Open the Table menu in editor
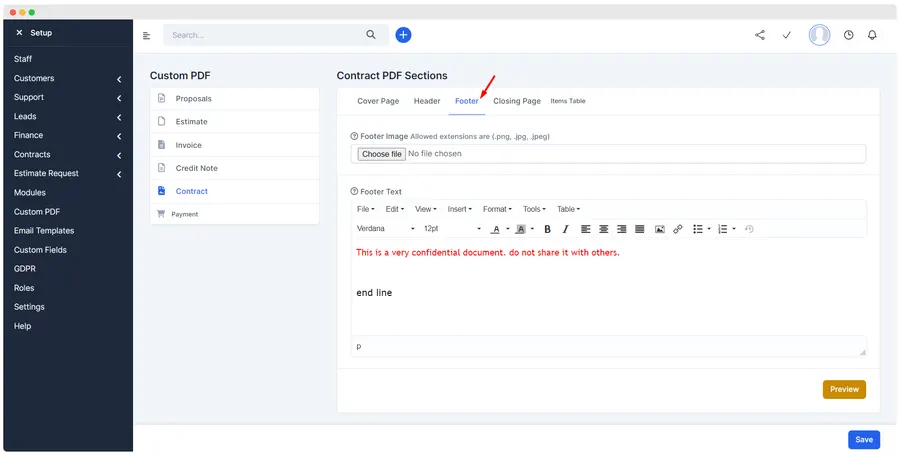 click(568, 209)
